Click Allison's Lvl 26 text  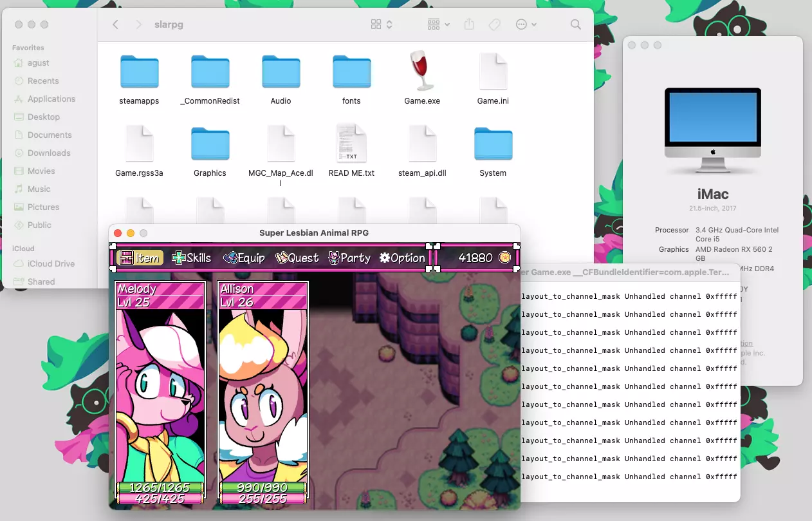pyautogui.click(x=238, y=303)
